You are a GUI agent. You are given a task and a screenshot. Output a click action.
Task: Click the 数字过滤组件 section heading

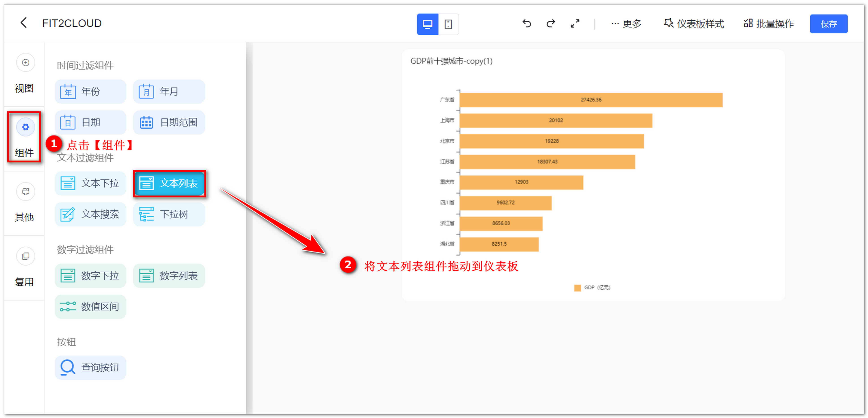point(85,250)
